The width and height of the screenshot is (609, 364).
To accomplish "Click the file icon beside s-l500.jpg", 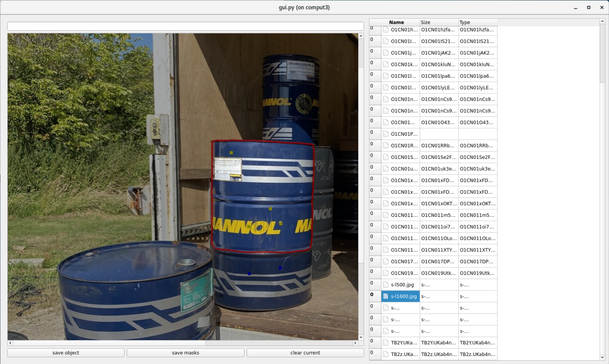I will pyautogui.click(x=386, y=285).
